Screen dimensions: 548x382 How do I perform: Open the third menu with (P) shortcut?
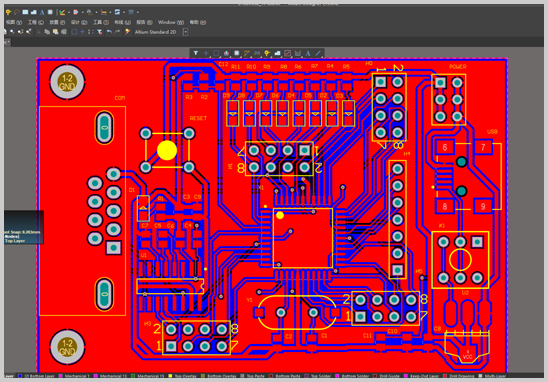(57, 22)
